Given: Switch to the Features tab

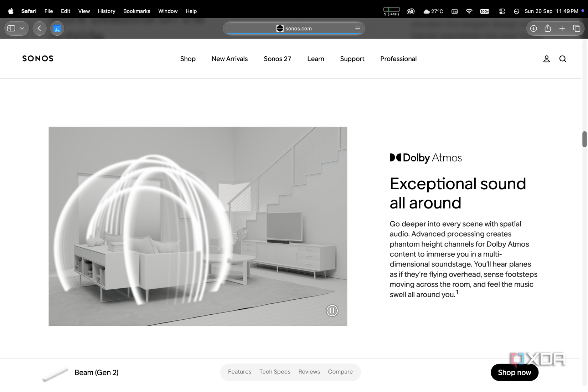Looking at the screenshot, I should tap(239, 372).
